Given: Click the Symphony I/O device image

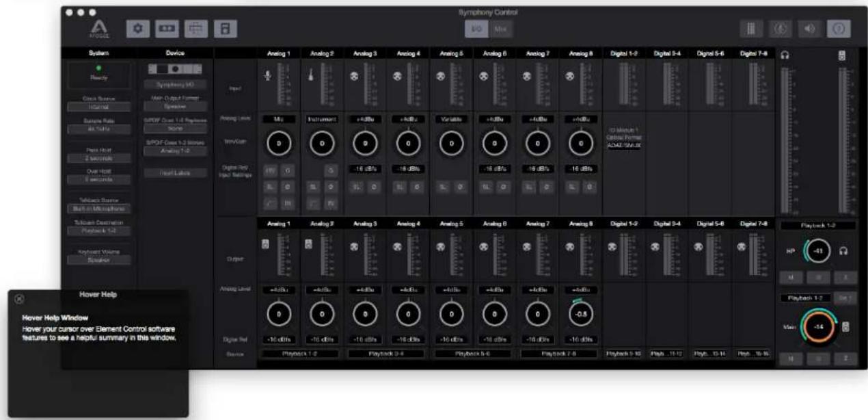Looking at the screenshot, I should [175, 70].
